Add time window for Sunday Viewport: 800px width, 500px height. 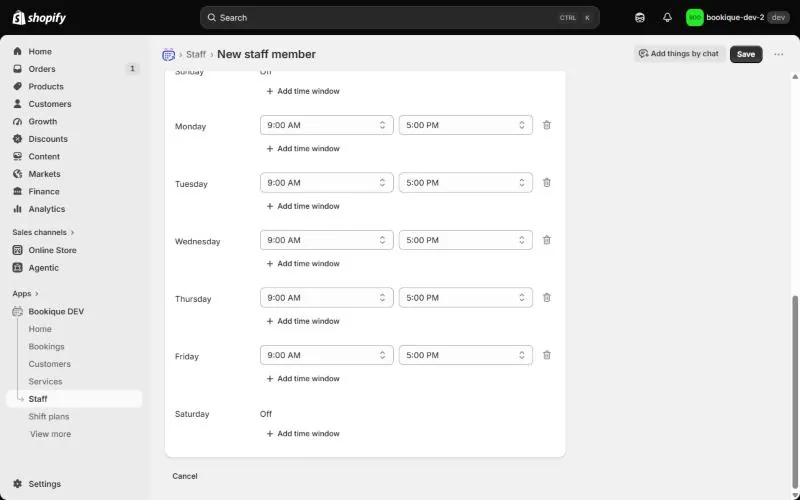303,91
